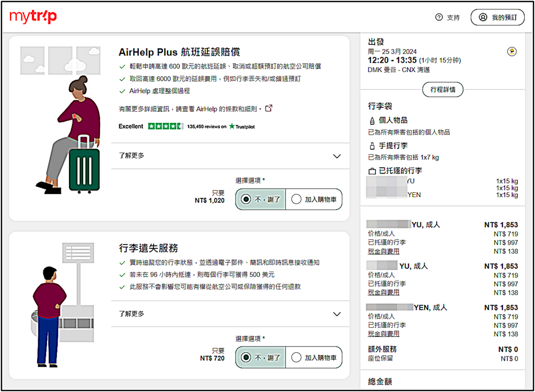The width and height of the screenshot is (535, 392).
Task: Click the 手提行李 label
Action: 393,146
